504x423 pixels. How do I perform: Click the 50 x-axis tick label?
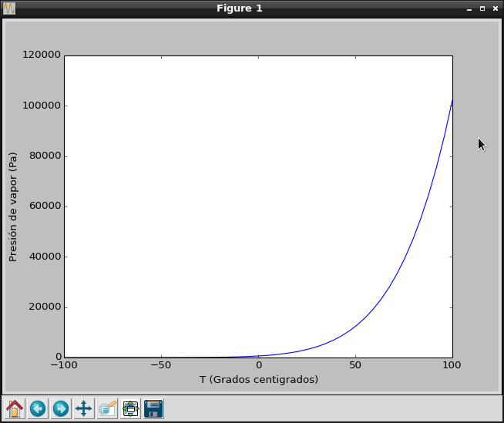click(x=355, y=365)
